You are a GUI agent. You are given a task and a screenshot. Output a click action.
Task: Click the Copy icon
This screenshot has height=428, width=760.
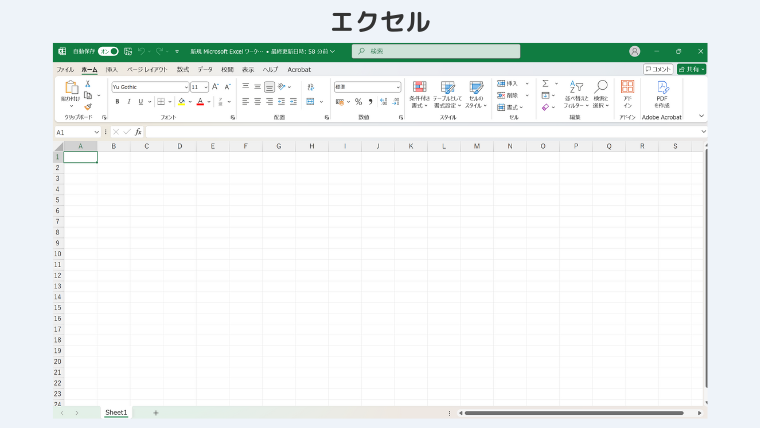[88, 95]
